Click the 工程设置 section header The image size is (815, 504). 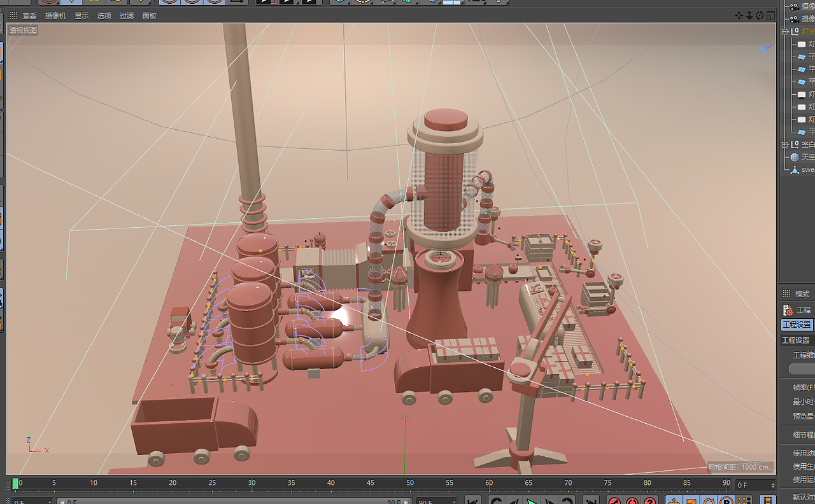pyautogui.click(x=797, y=340)
